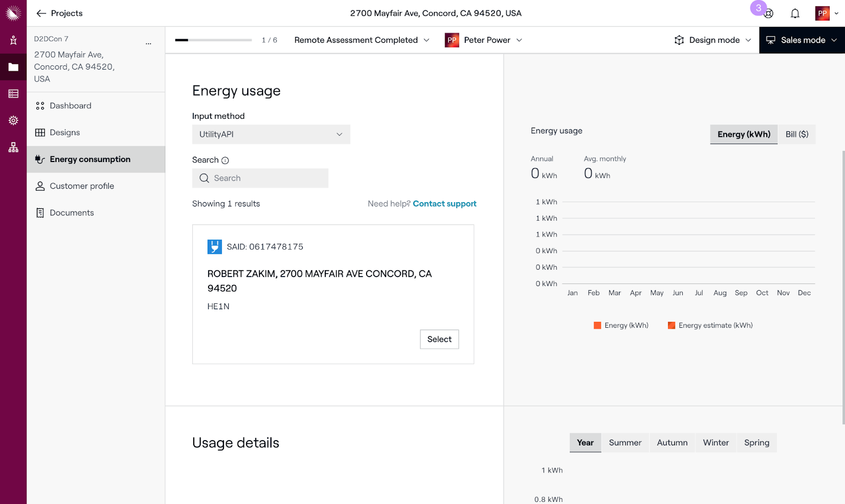
Task: Click the project milestone progress bar
Action: pos(213,40)
